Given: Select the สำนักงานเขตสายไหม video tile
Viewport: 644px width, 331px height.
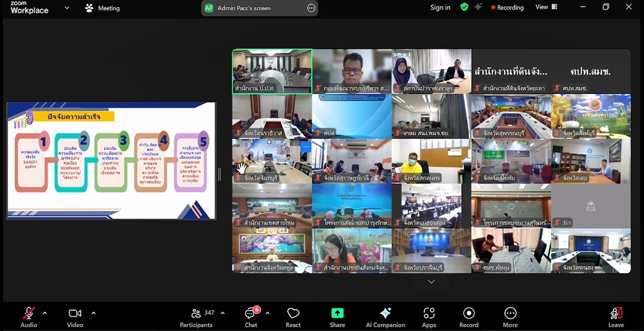Looking at the screenshot, I should (272, 206).
